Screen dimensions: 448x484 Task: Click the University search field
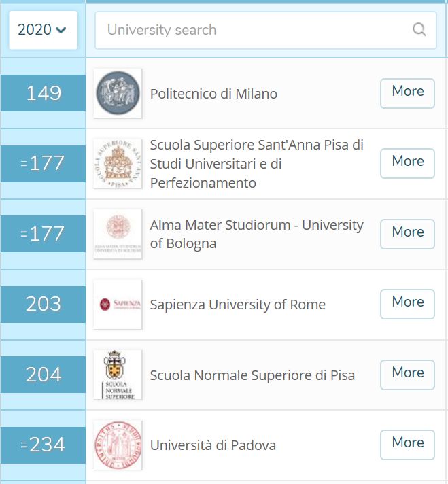point(266,30)
